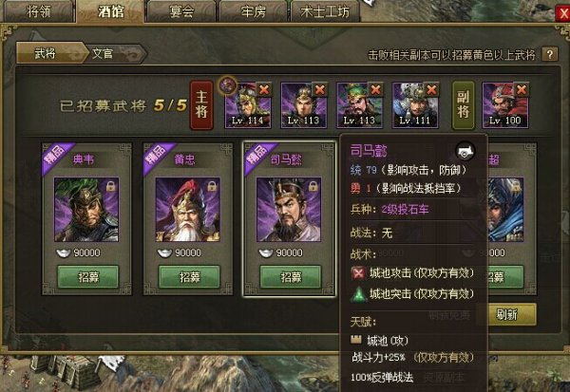
Task: Click the X icon on the Lv. 111 general
Action: (431, 89)
